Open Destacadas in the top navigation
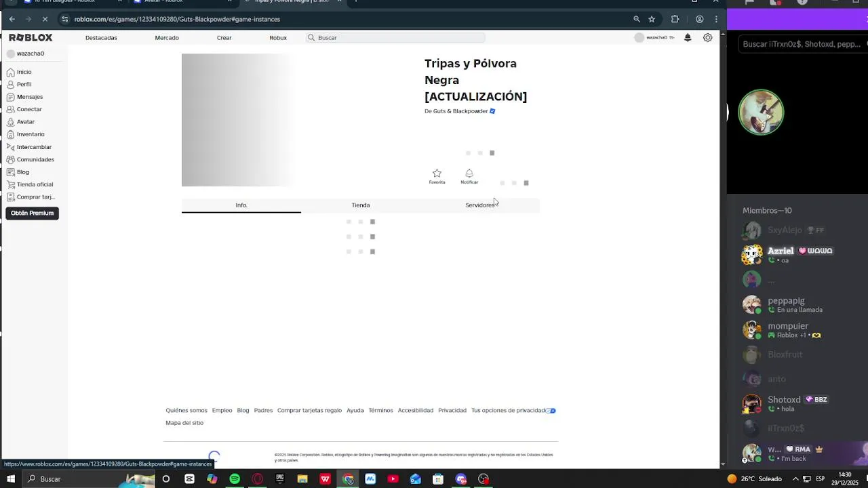This screenshot has height=488, width=868. [x=101, y=38]
